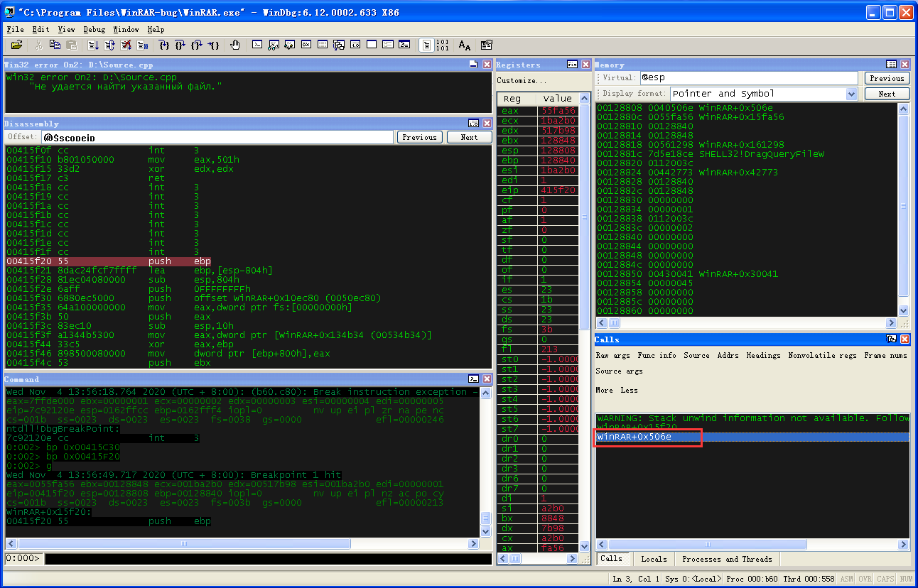The image size is (918, 588).
Task: Click the Memory Virtual address field
Action: pos(748,78)
